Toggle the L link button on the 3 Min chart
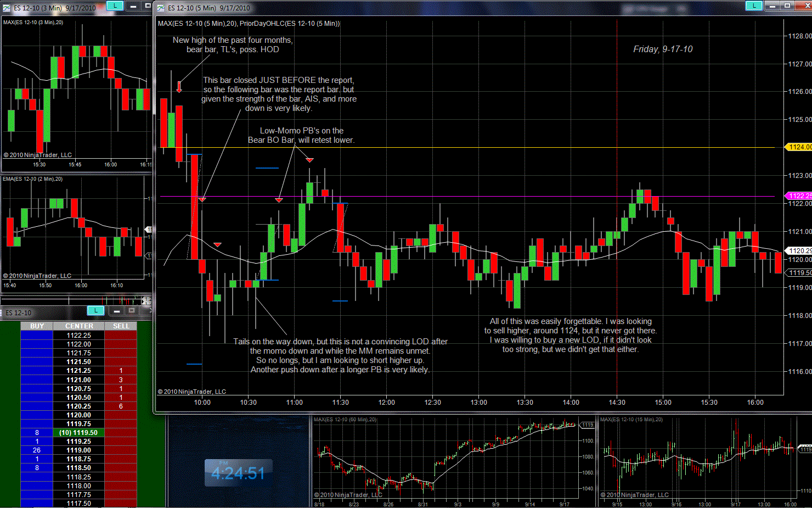Image resolution: width=812 pixels, height=508 pixels. click(115, 6)
